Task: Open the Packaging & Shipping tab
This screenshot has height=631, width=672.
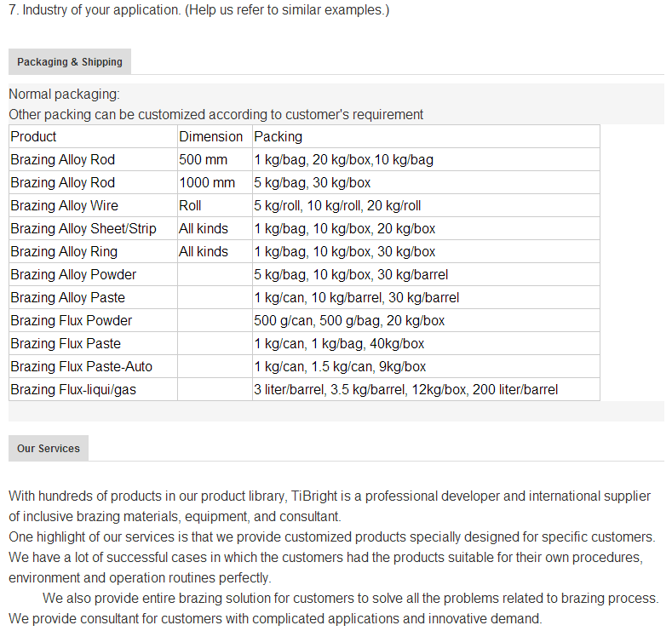Action: [x=70, y=61]
